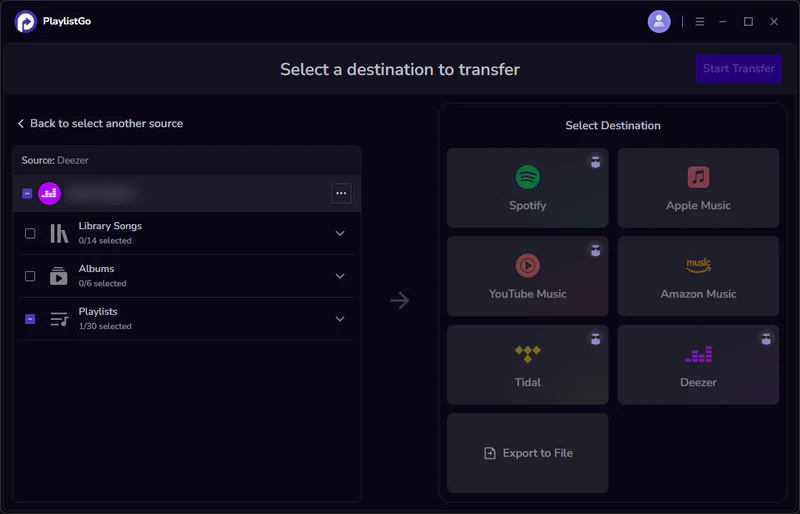Expand the Albums list
This screenshot has height=514, width=800.
pyautogui.click(x=340, y=276)
